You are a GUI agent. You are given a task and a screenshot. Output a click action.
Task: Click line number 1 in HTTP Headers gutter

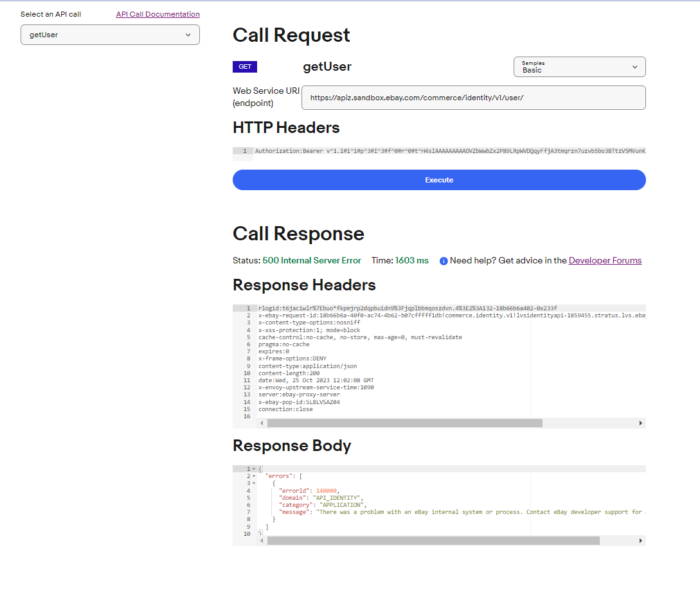(x=245, y=151)
